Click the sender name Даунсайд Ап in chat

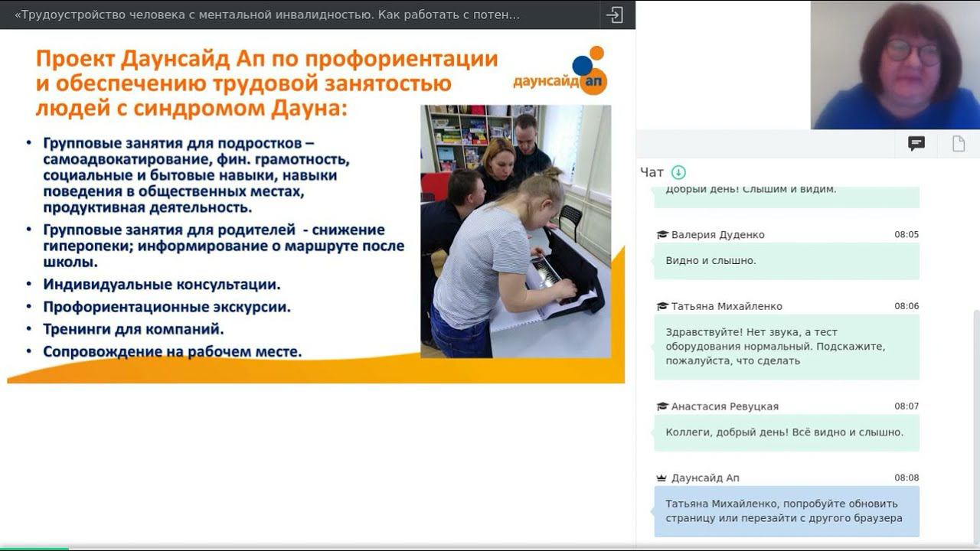click(705, 478)
